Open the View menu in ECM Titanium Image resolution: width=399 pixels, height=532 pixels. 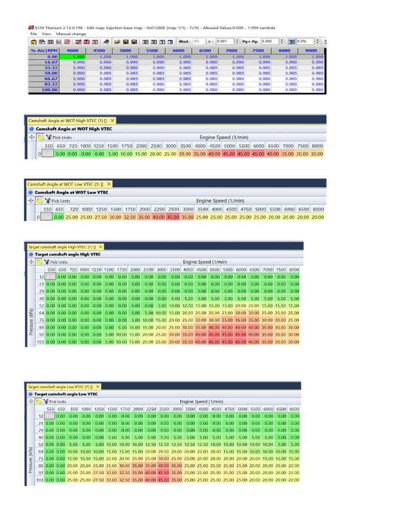46,34
